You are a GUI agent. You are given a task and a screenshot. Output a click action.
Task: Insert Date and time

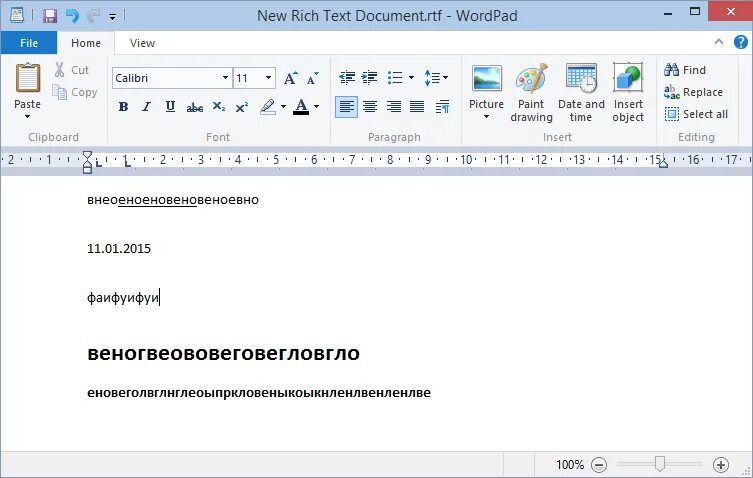(581, 92)
